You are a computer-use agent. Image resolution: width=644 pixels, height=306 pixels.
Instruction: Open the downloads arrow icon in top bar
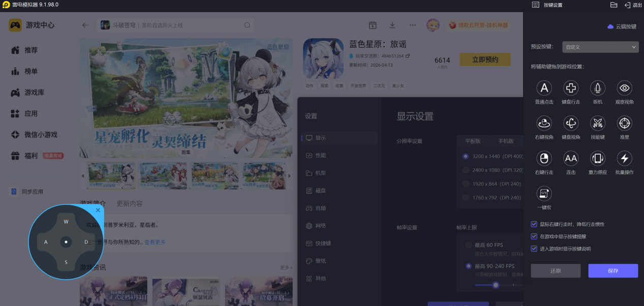click(392, 25)
